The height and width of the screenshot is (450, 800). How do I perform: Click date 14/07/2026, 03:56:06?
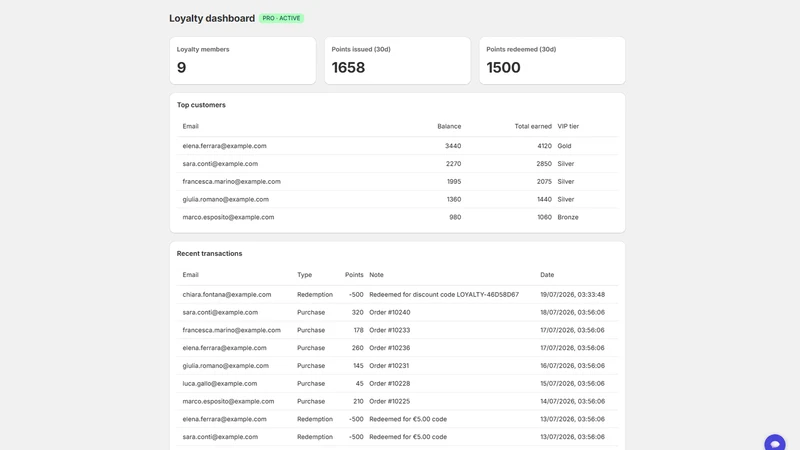pos(572,402)
